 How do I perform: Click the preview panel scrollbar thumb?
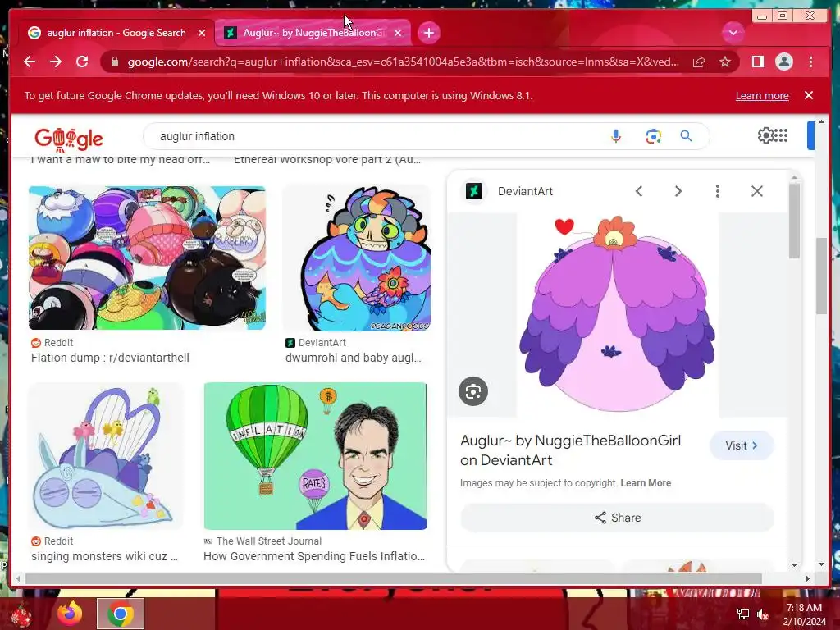[x=794, y=221]
